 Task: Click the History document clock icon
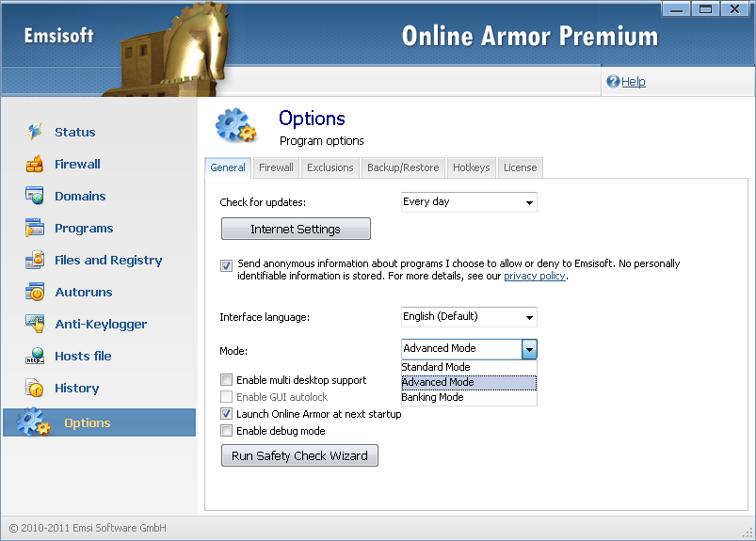35,388
